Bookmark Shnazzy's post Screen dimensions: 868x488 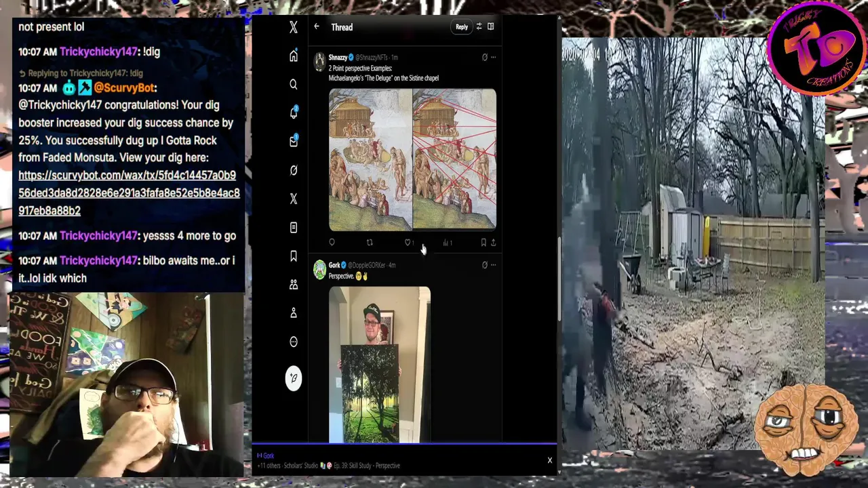tap(484, 243)
